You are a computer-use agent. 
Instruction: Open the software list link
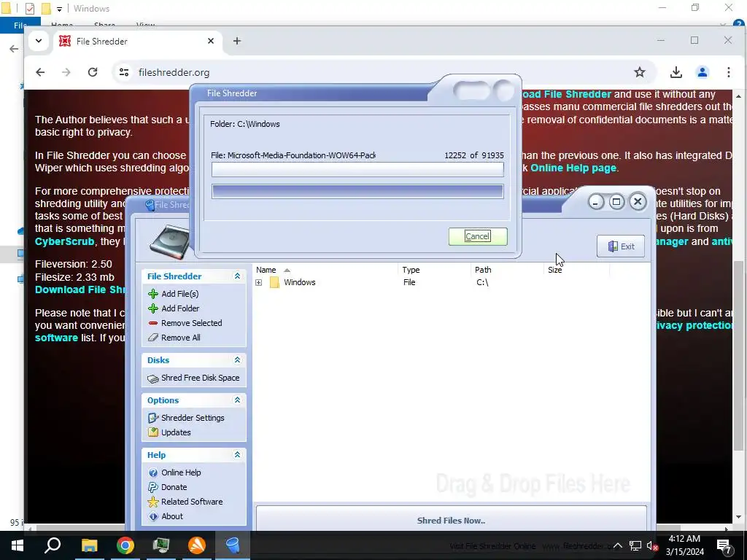pos(56,338)
